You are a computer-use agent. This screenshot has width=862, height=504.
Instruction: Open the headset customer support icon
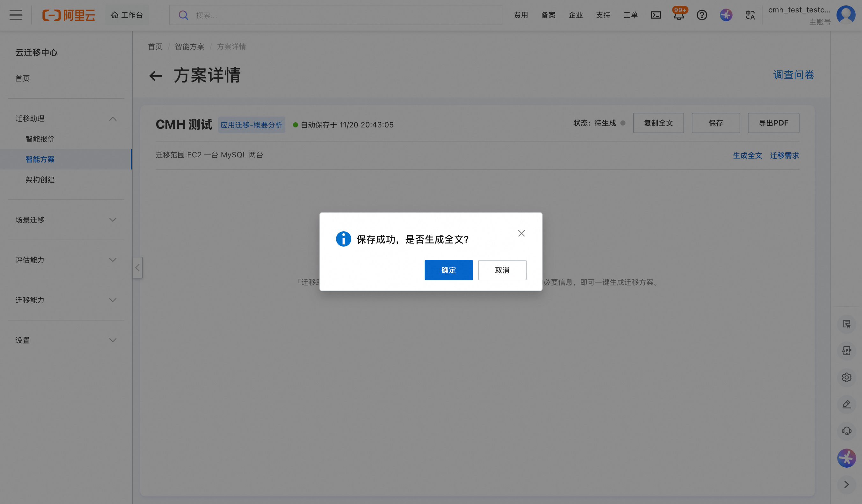846,431
